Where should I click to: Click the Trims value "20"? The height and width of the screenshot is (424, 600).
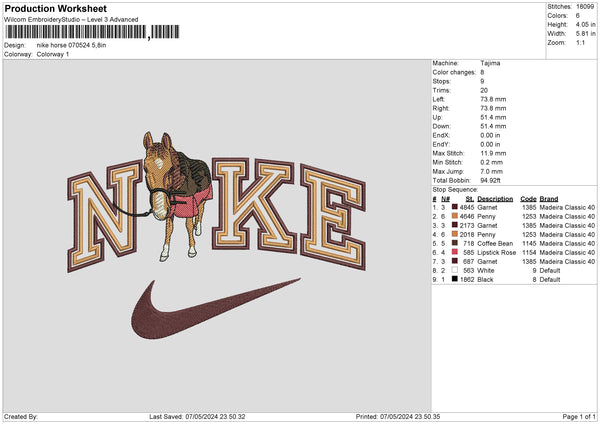coord(484,90)
